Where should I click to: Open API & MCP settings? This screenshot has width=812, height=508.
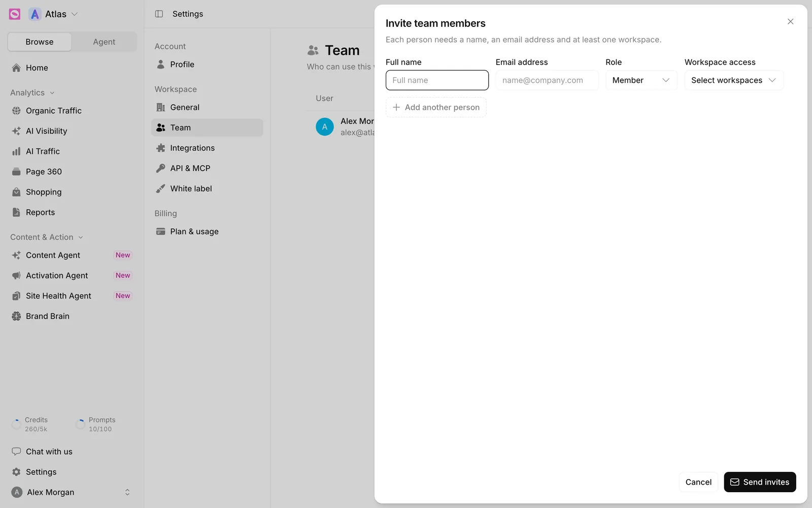pyautogui.click(x=207, y=168)
